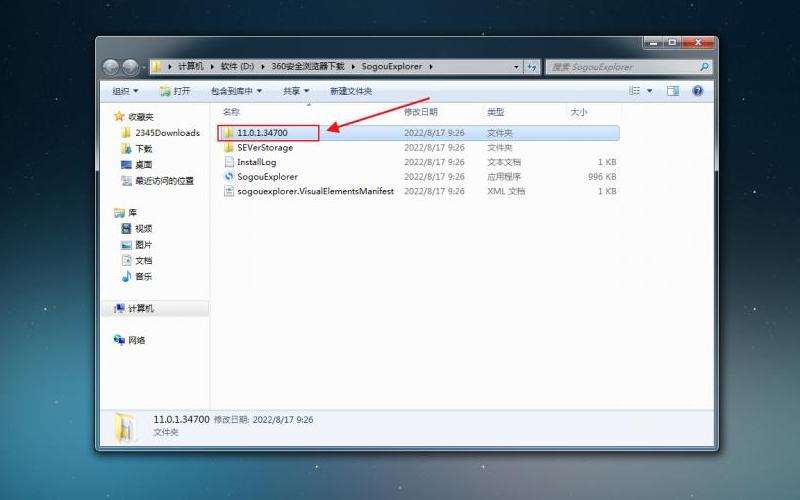800x500 pixels.
Task: Expand view options dropdown arrow
Action: 649,91
